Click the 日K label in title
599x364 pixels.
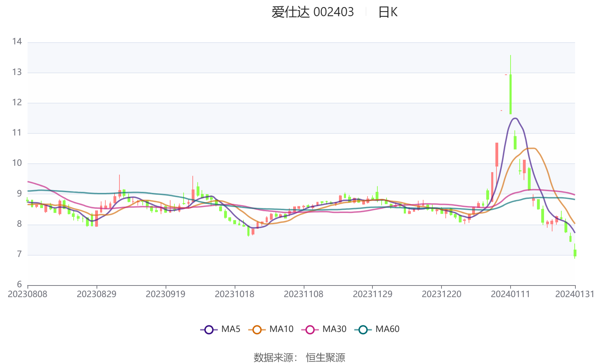(x=388, y=12)
